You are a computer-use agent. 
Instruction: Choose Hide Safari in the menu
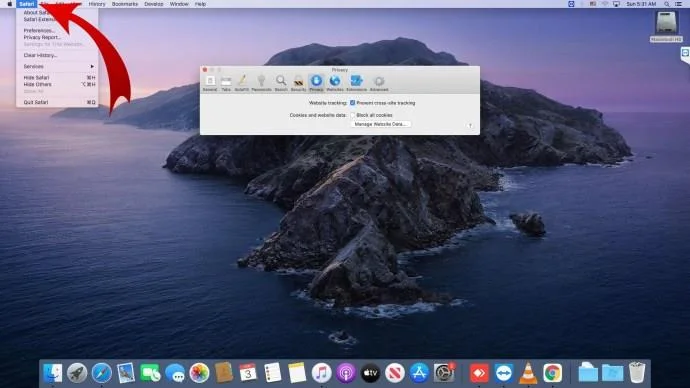(57, 77)
